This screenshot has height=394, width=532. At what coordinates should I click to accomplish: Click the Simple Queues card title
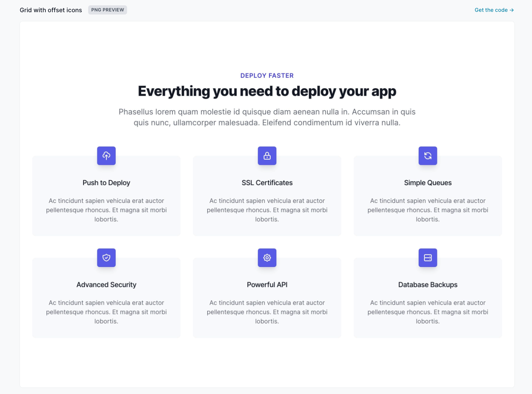(427, 183)
